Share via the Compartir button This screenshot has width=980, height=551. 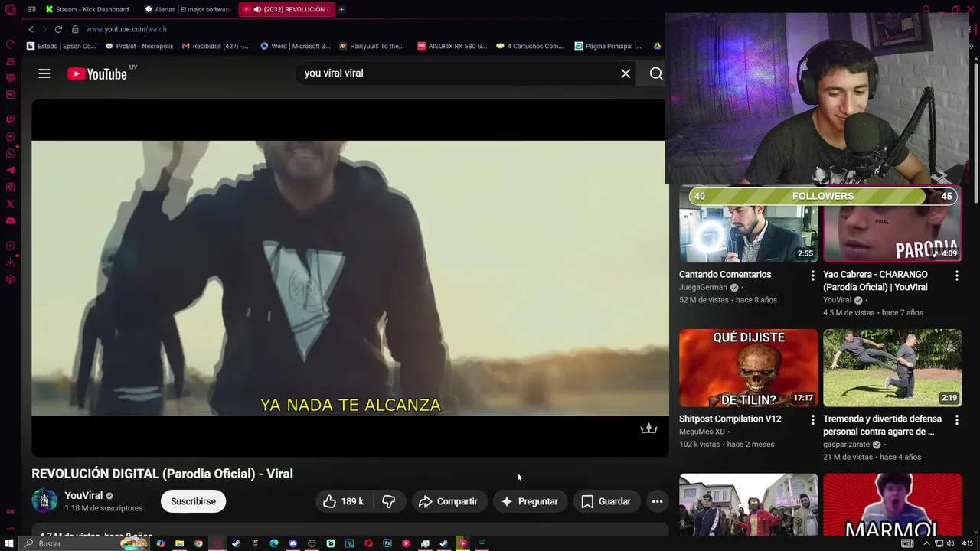coord(449,501)
